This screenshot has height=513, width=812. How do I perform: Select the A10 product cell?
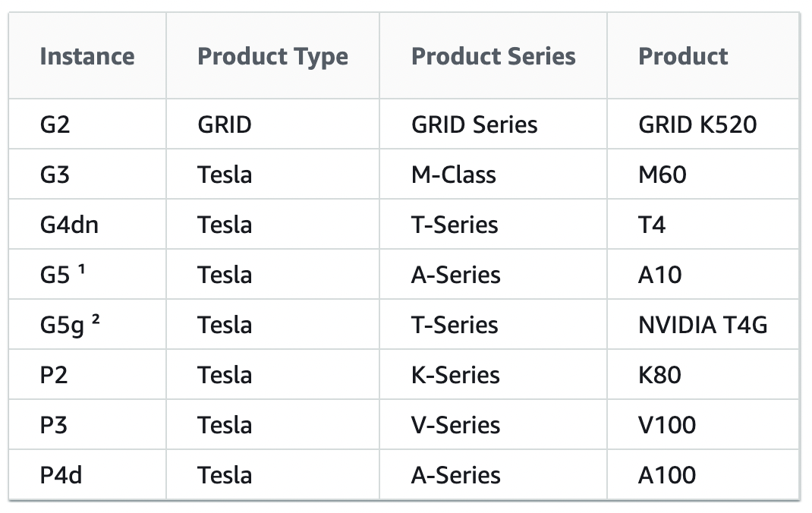[x=660, y=275]
